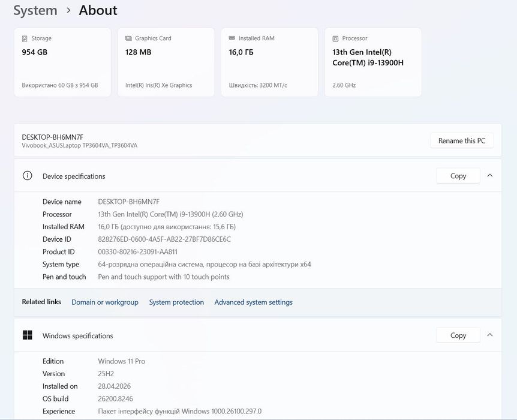Click the Processor value 13th Gen Intel(R) Core(TM) i9-13900H (2.60 GHz)
This screenshot has width=517, height=420.
point(170,214)
